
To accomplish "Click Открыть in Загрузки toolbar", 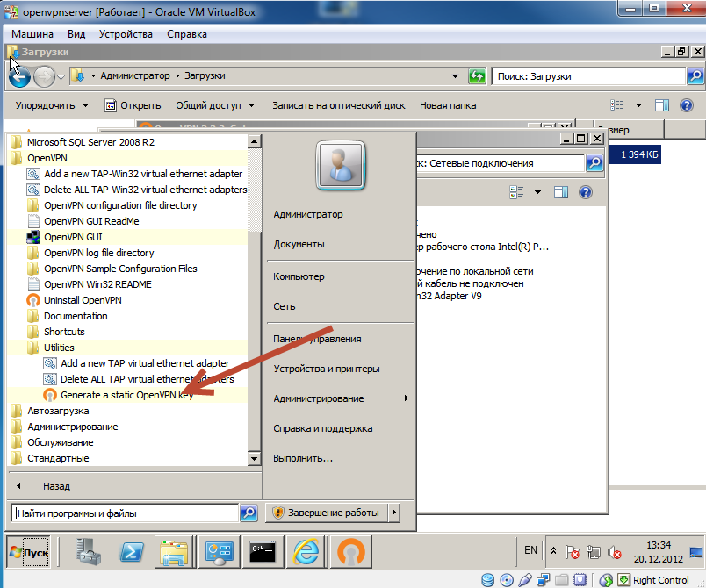I will (x=133, y=105).
